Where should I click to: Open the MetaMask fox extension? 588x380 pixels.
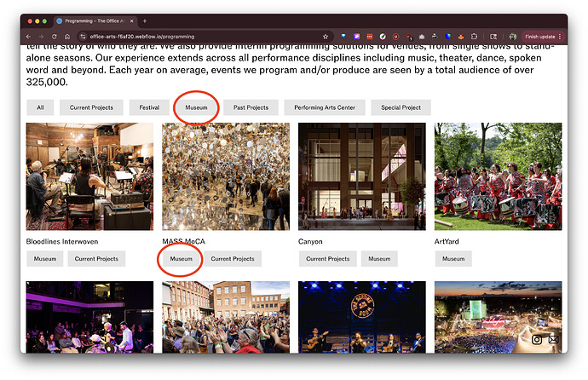[461, 37]
